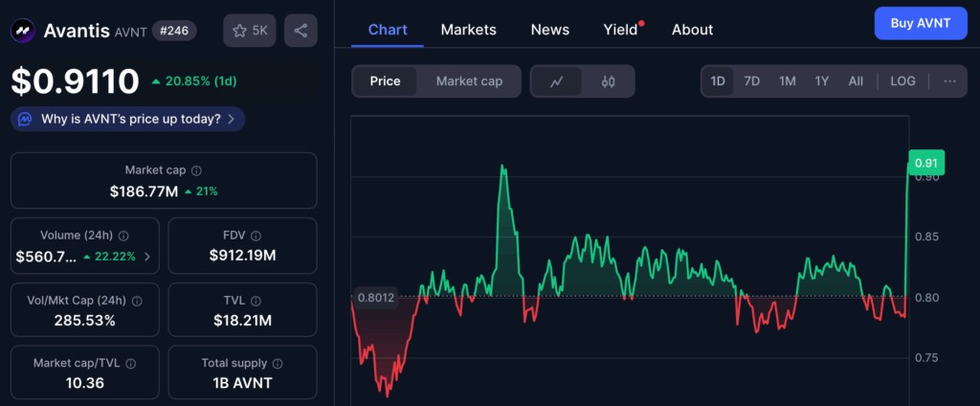Click the 0.91 current price label
The width and height of the screenshot is (980, 406).
pos(925,164)
